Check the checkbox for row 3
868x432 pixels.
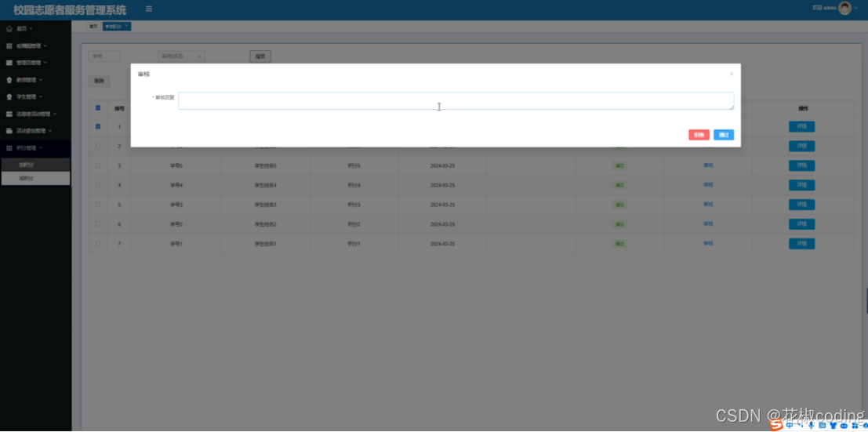click(x=98, y=165)
